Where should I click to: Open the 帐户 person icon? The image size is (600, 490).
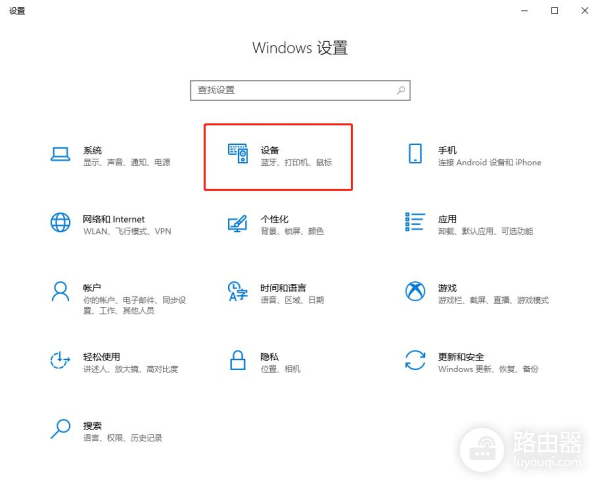pyautogui.click(x=60, y=292)
